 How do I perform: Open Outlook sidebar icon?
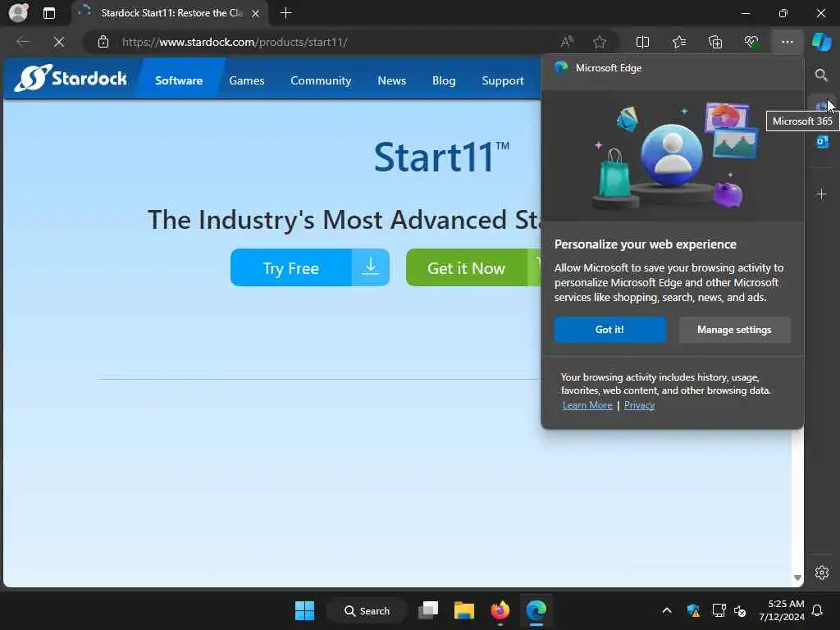822,142
